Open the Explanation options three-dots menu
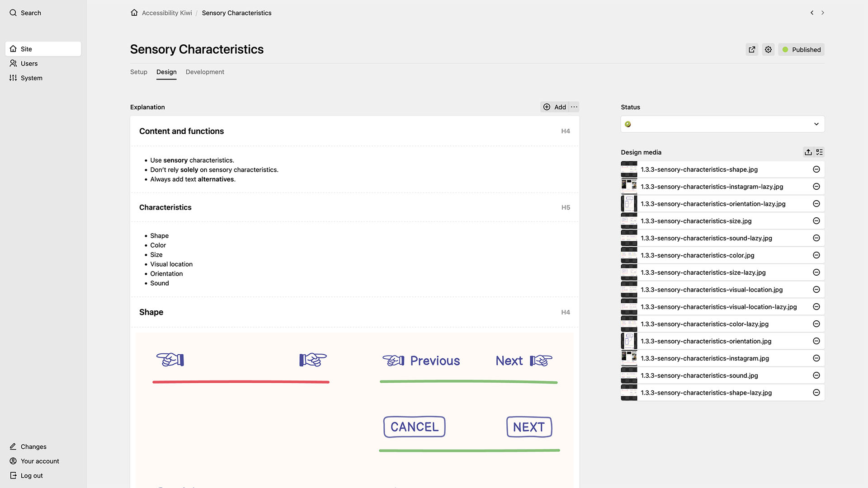Image resolution: width=868 pixels, height=488 pixels. click(x=574, y=107)
